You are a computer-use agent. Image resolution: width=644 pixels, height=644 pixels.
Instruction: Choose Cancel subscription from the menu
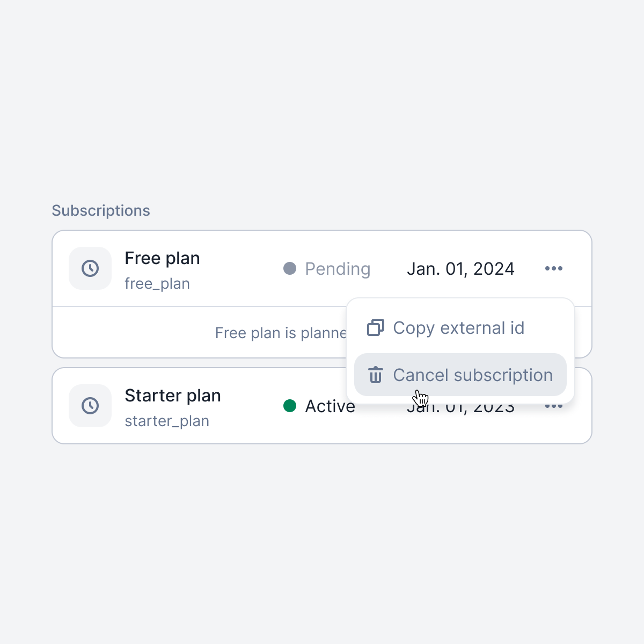point(460,375)
